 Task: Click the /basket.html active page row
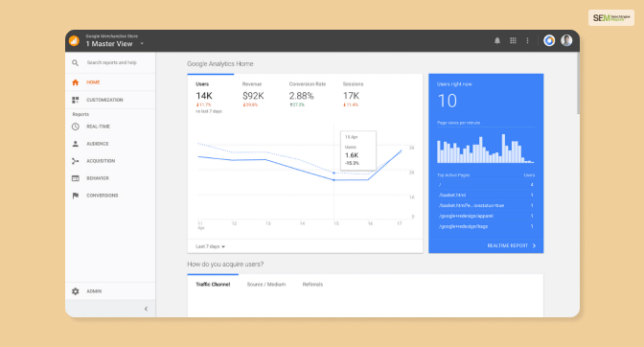click(x=486, y=195)
